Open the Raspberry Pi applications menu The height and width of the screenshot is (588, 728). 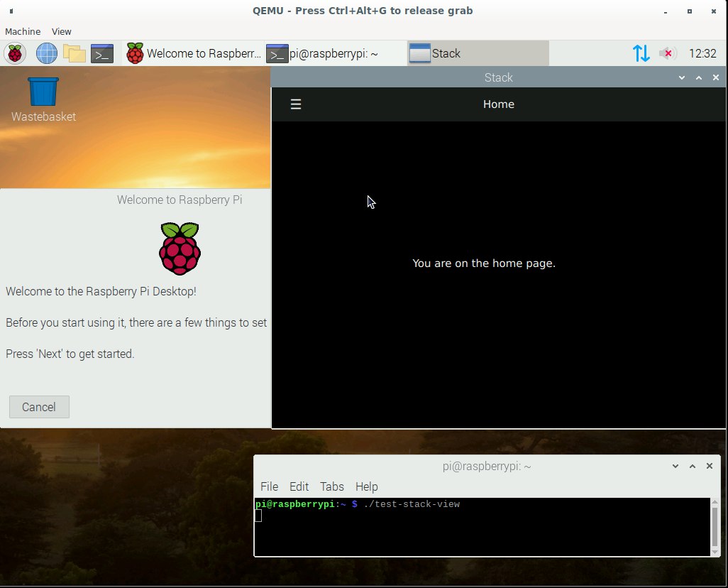(15, 53)
